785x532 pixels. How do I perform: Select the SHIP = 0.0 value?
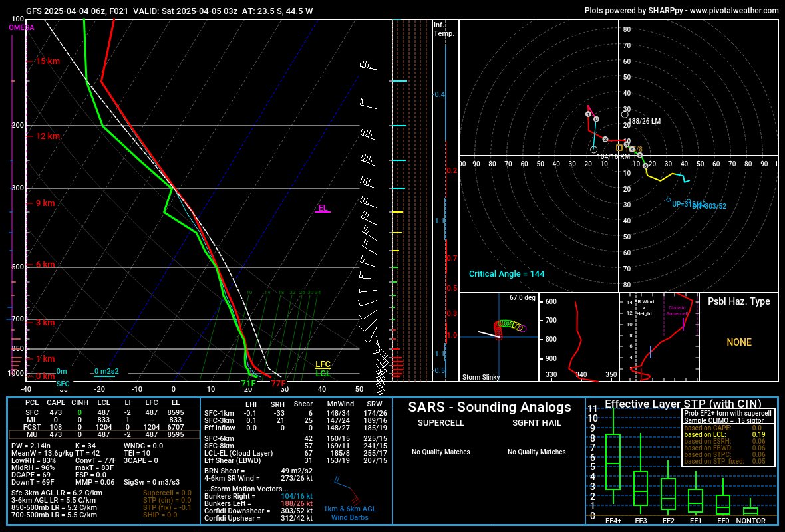click(x=160, y=515)
